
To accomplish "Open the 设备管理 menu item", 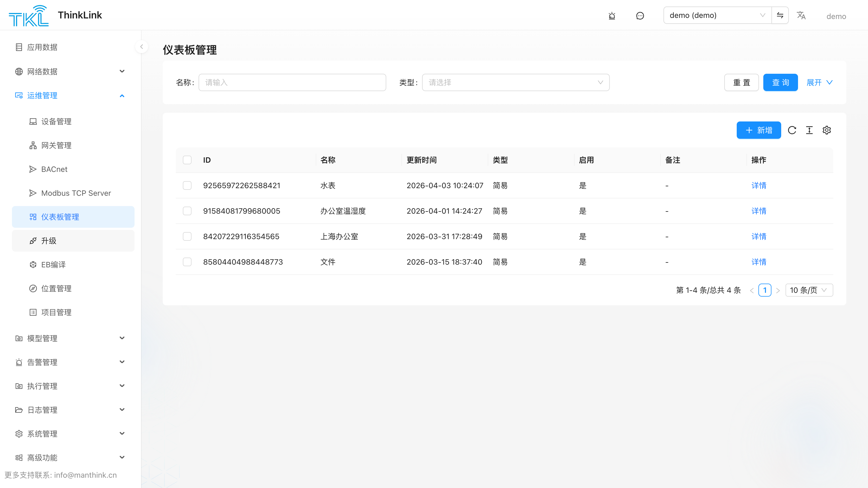I will [x=73, y=121].
